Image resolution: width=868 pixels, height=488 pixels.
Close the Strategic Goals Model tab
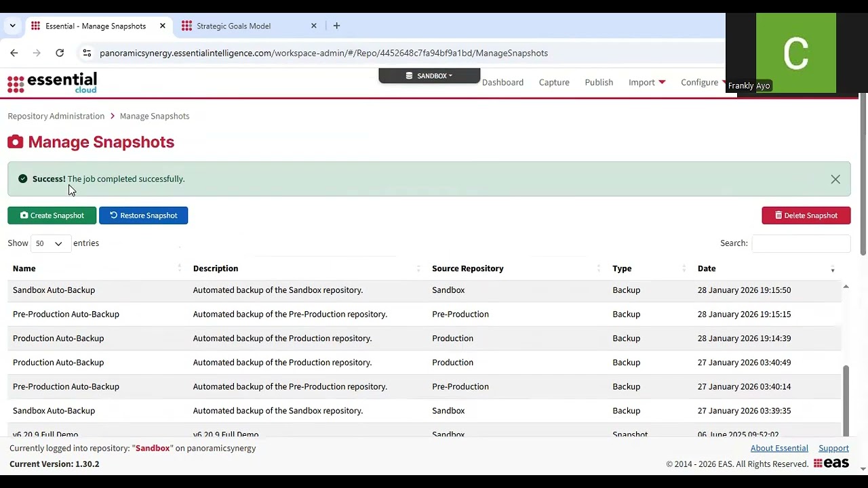coord(314,26)
